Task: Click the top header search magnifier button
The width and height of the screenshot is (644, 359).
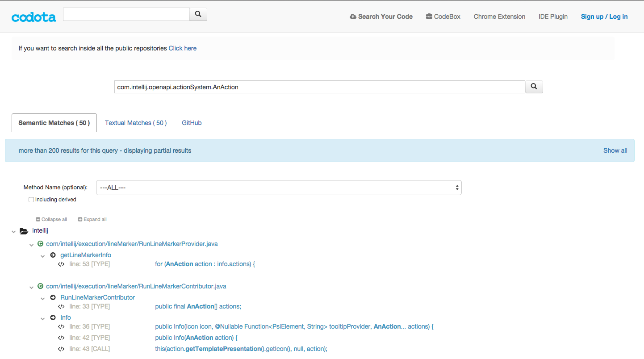Action: (x=198, y=14)
